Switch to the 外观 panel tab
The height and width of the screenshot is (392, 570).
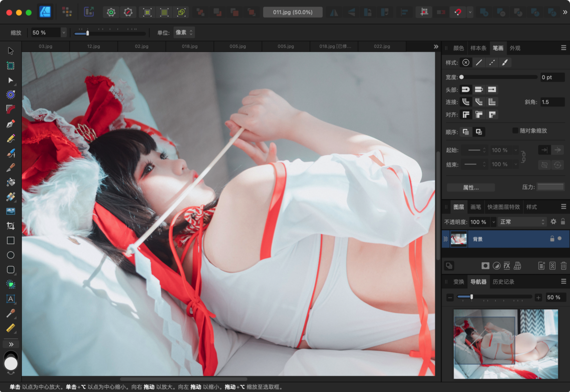click(x=515, y=48)
